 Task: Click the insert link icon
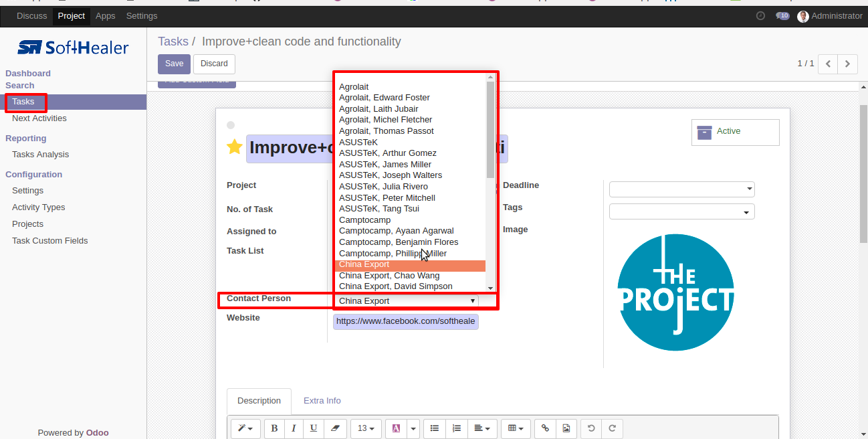pos(546,428)
